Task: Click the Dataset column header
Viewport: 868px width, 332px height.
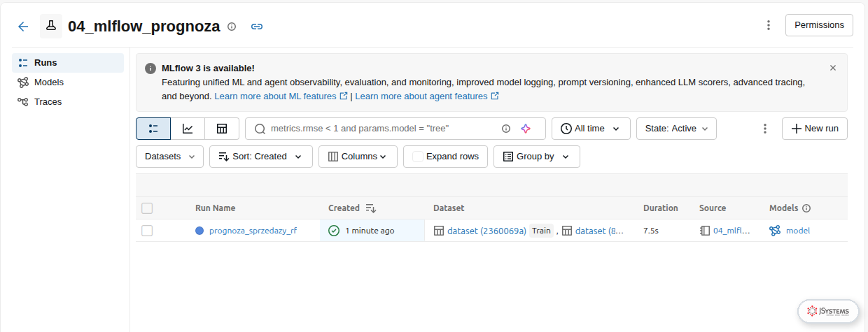Action: pyautogui.click(x=449, y=208)
